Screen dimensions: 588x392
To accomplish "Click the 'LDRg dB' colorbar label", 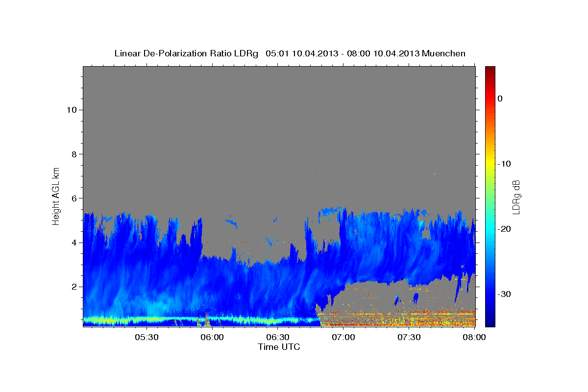I will tap(516, 197).
